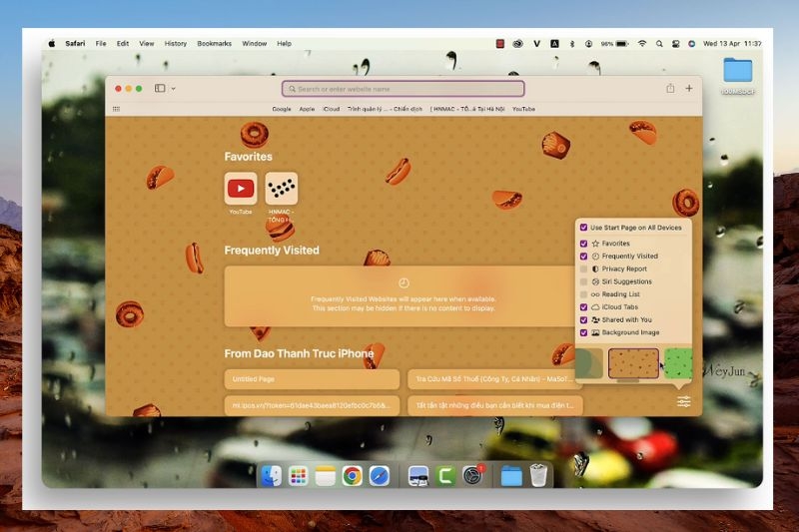
Task: Open YouTube favorite tile
Action: tap(241, 189)
